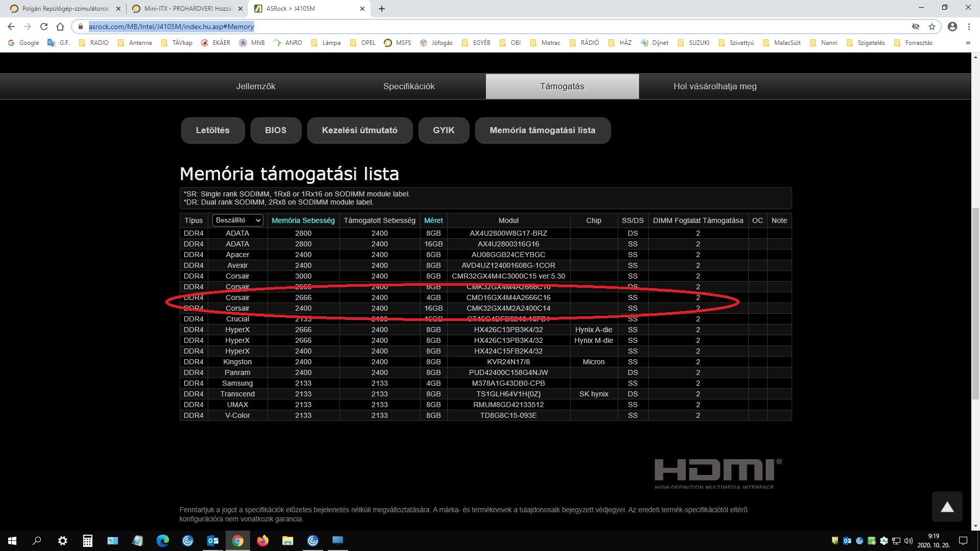Click the BIOS button
980x551 pixels.
coord(276,131)
